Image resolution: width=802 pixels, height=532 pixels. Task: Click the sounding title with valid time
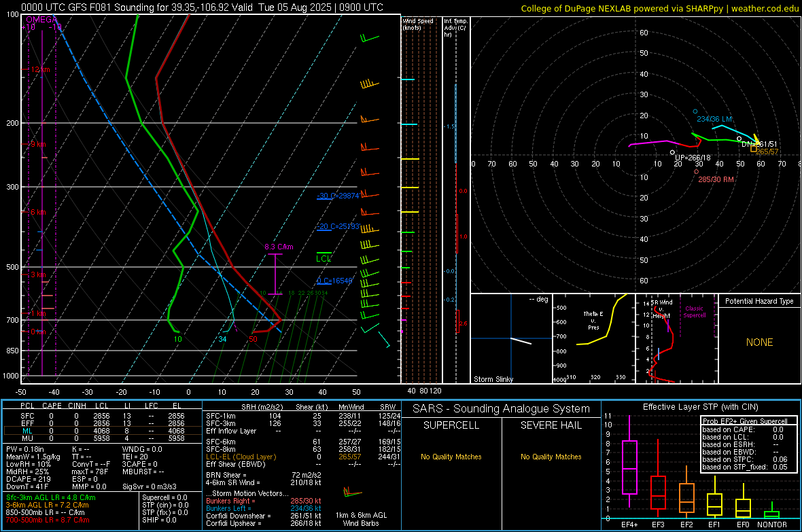coord(202,7)
